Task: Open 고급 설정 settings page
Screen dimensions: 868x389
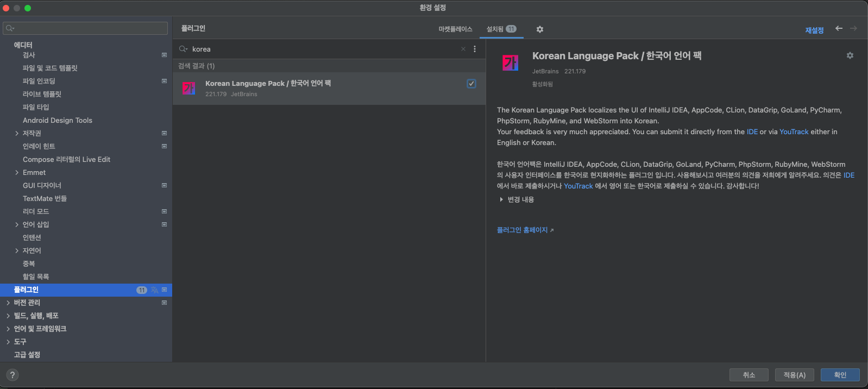Action: pos(27,355)
